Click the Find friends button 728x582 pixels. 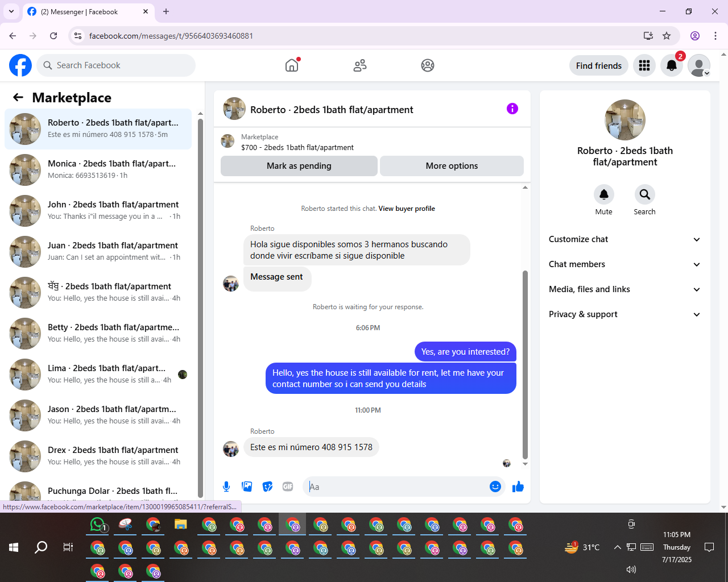599,65
